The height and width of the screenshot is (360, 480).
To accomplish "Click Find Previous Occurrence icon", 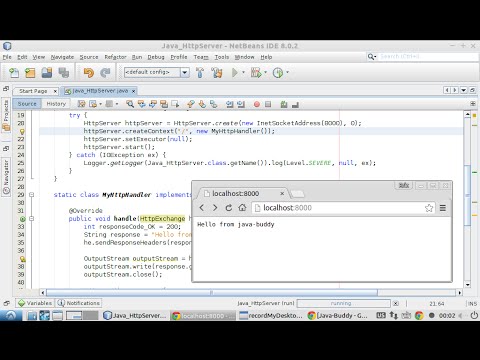I will [141, 104].
